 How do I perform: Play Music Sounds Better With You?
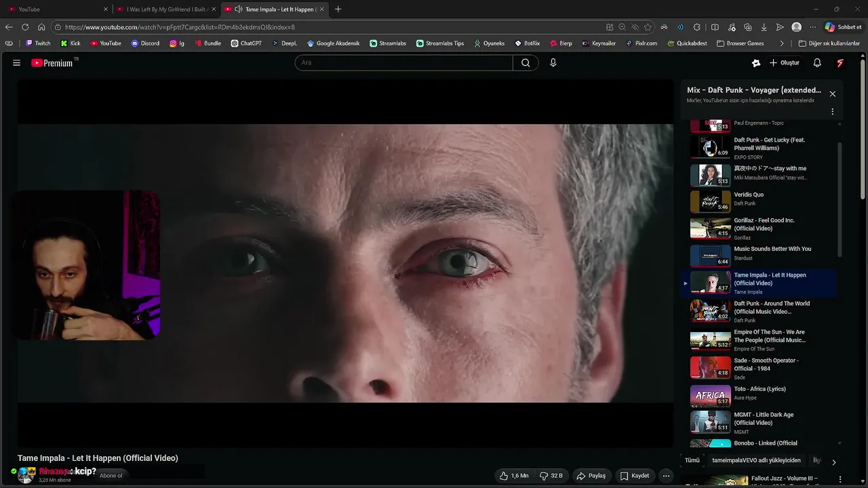point(758,256)
